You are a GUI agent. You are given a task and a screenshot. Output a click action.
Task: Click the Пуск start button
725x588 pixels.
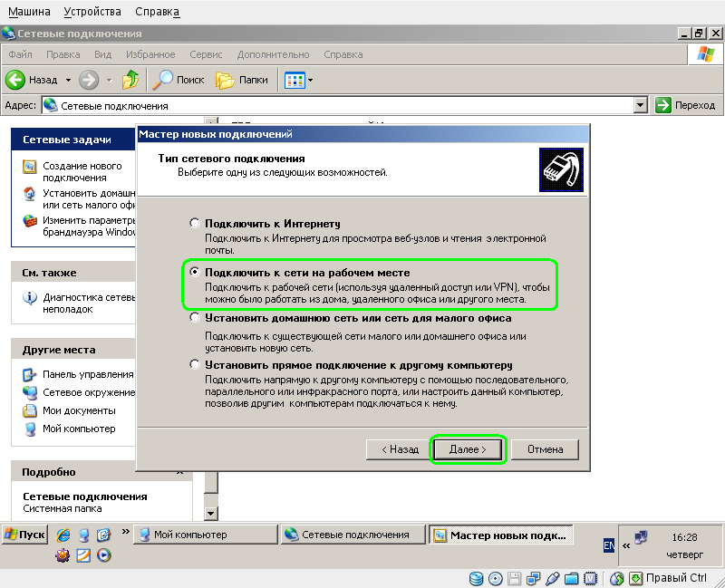pyautogui.click(x=25, y=535)
